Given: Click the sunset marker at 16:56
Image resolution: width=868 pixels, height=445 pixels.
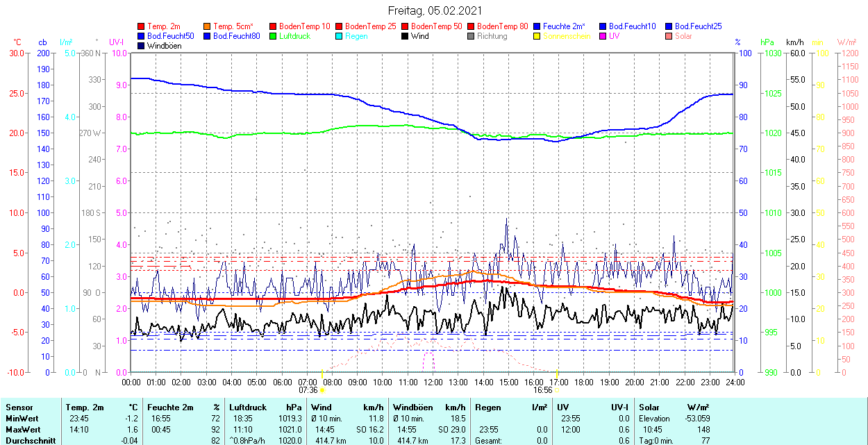Looking at the screenshot, I should point(557,390).
